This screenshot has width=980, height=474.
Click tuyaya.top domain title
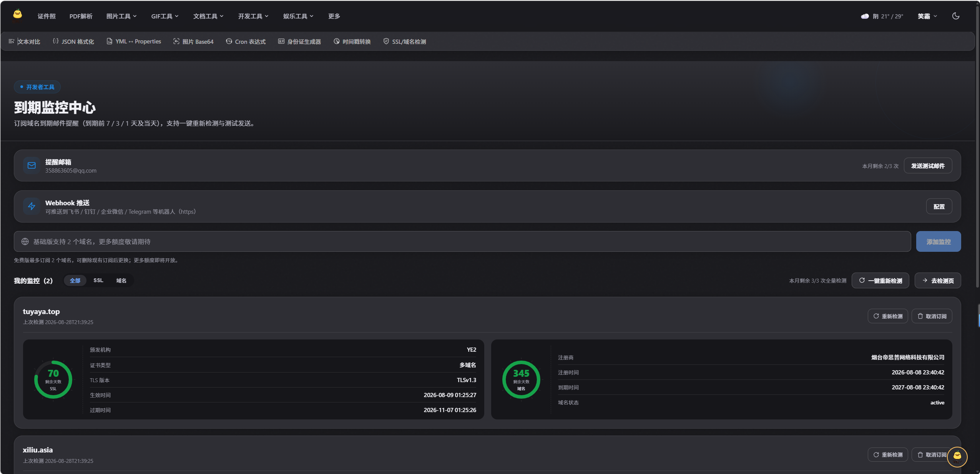[41, 311]
